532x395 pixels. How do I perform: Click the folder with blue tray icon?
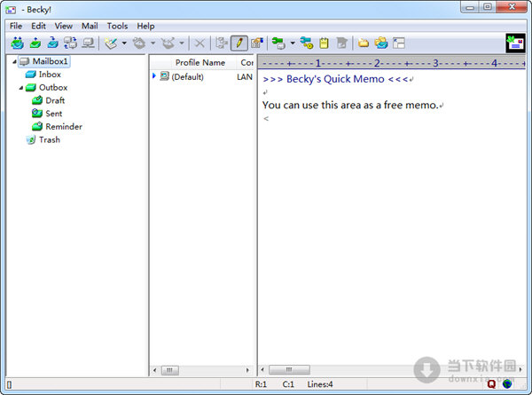381,43
